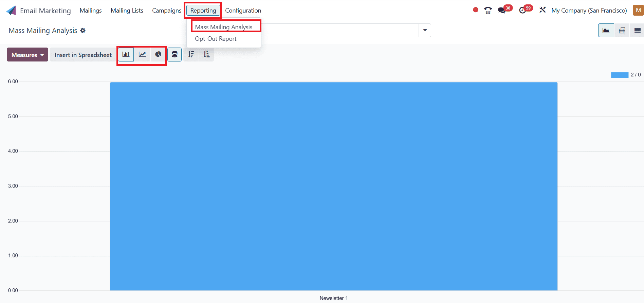
Task: Expand the search options dropdown arrow
Action: point(425,30)
